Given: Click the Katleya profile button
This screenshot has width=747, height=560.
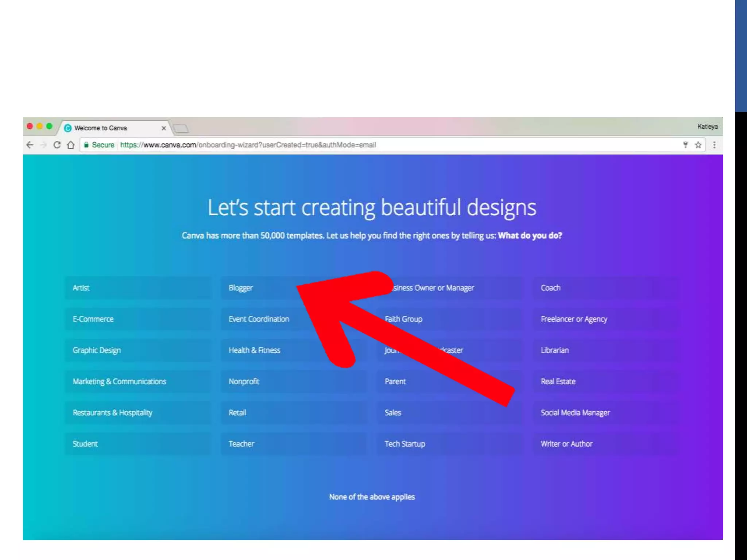Looking at the screenshot, I should [707, 127].
